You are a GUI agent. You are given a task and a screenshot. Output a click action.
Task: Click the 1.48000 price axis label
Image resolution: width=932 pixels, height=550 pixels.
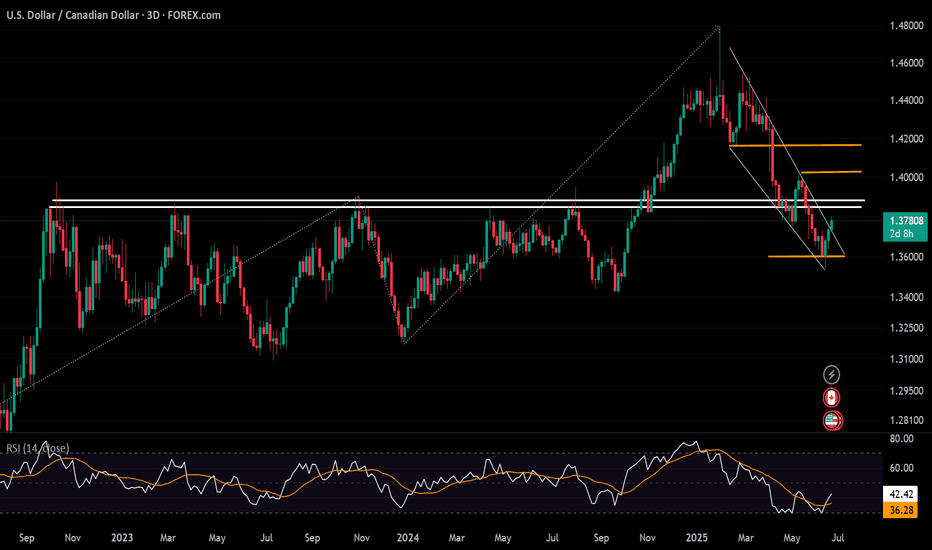[x=906, y=26]
